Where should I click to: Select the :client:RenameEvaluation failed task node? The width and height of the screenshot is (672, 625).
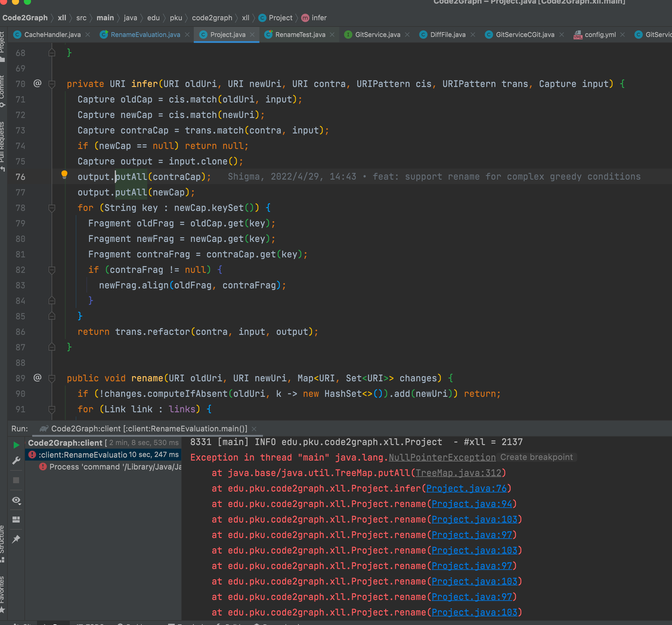pos(83,455)
